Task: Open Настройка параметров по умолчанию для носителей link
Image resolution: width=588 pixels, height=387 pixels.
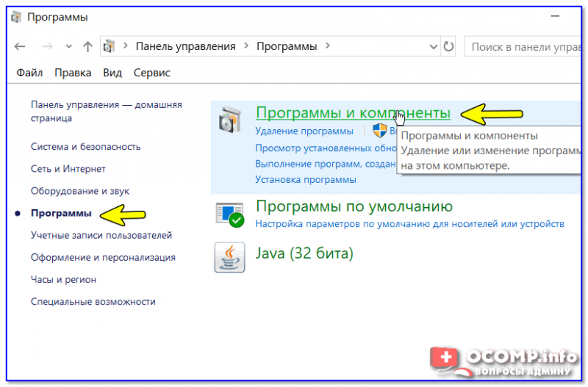Action: [x=409, y=224]
